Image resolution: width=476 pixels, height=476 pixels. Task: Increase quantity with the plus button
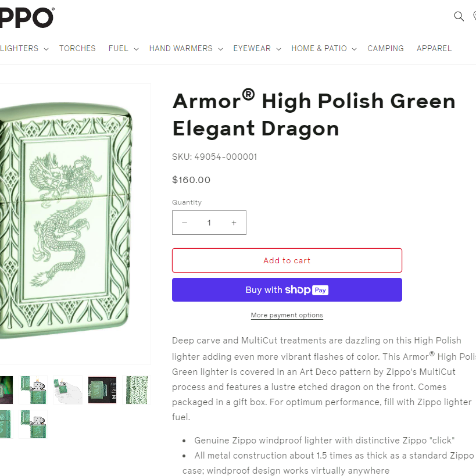click(x=234, y=223)
